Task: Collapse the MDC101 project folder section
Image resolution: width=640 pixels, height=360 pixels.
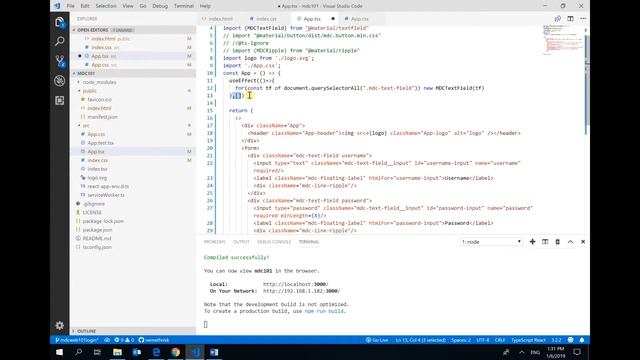Action: point(133,73)
